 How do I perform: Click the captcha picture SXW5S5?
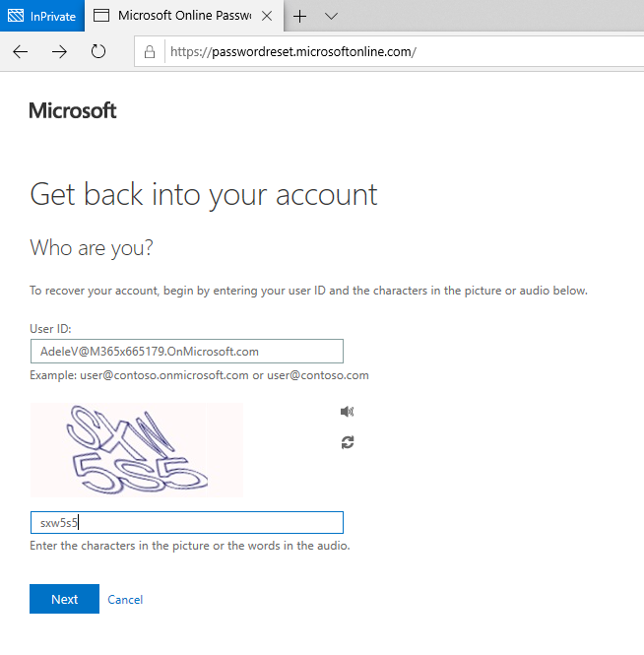pyautogui.click(x=137, y=450)
